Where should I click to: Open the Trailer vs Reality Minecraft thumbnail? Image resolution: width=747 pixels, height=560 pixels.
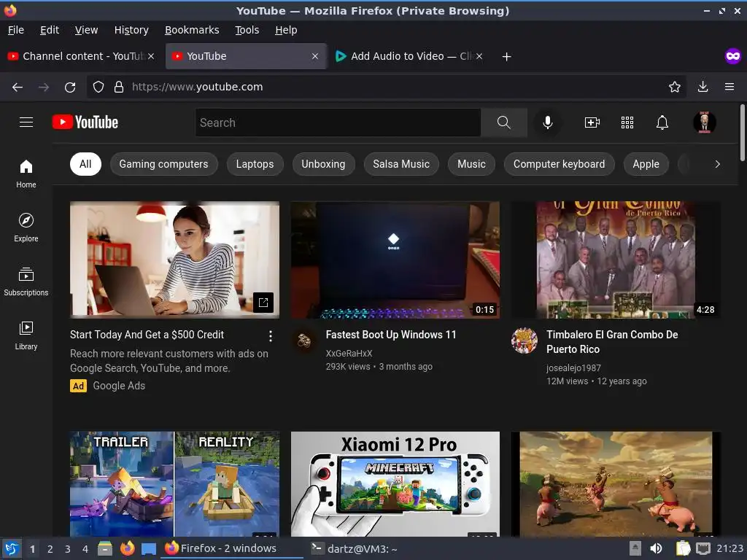click(x=174, y=484)
